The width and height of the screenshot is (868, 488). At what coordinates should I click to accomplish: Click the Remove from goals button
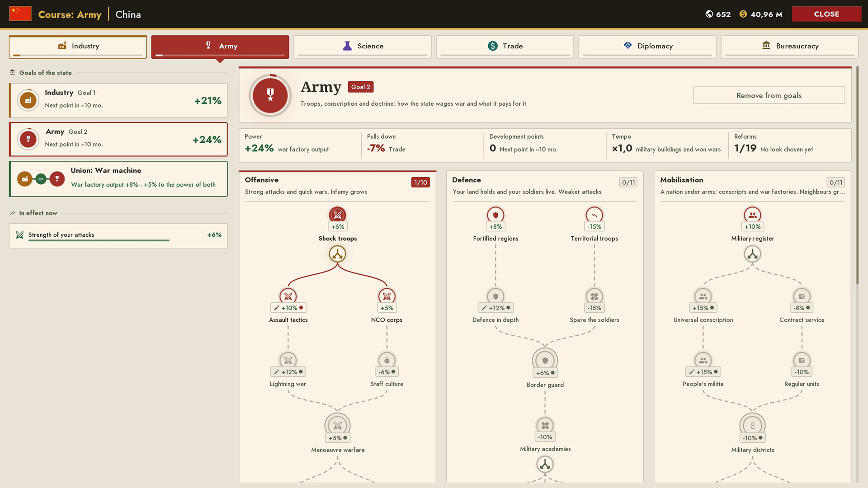click(769, 95)
